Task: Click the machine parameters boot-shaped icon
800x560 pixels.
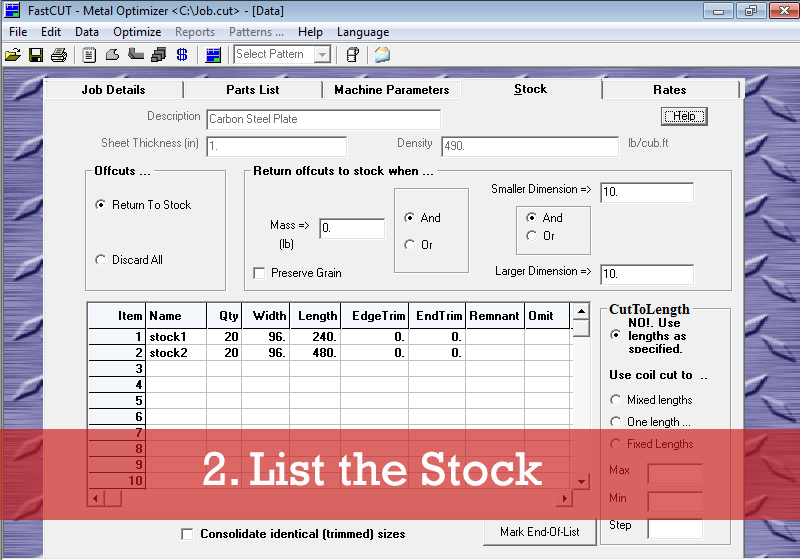Action: (x=136, y=54)
